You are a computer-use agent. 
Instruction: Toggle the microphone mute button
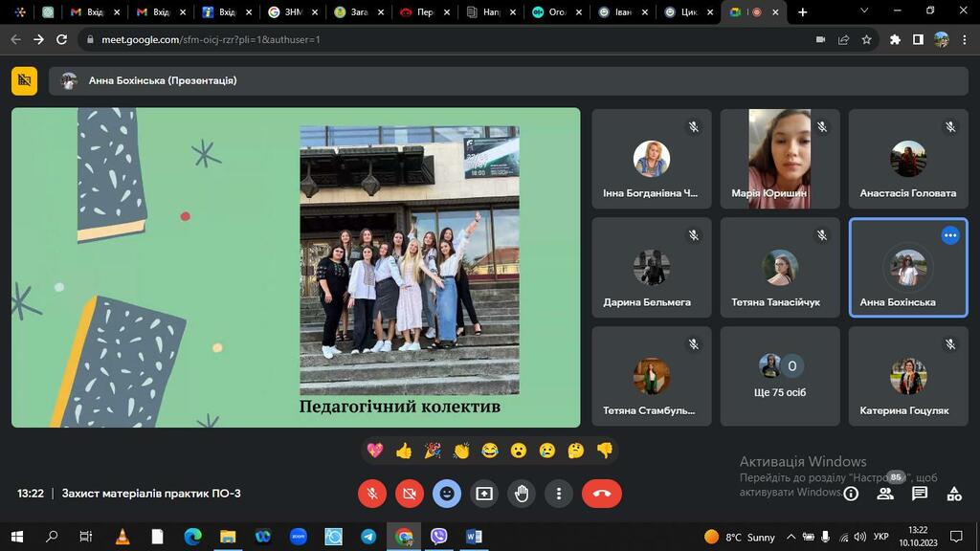[x=372, y=494]
